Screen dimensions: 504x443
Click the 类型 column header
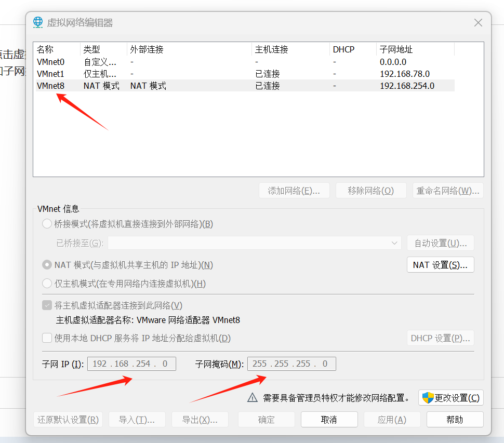tap(103, 49)
